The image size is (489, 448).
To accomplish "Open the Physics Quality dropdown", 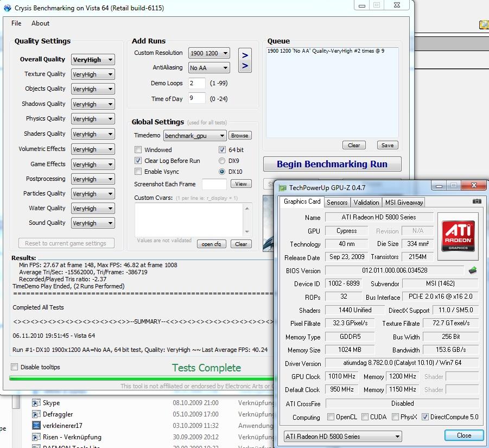I will [93, 119].
